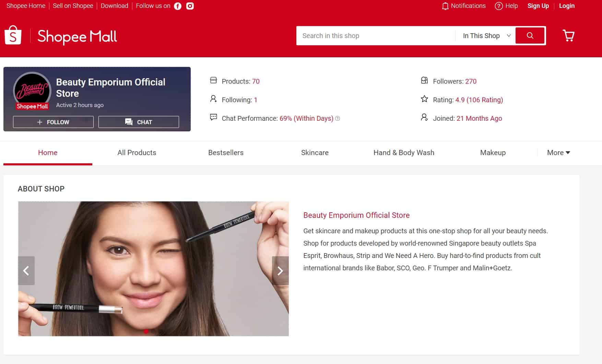
Task: Open the All Products tab
Action: coord(137,153)
